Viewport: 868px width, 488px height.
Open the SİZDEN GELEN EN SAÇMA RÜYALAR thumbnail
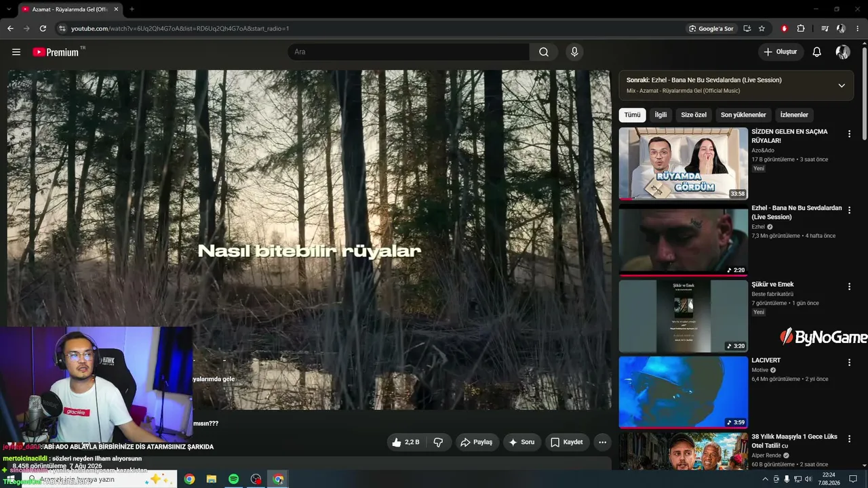[x=683, y=163]
